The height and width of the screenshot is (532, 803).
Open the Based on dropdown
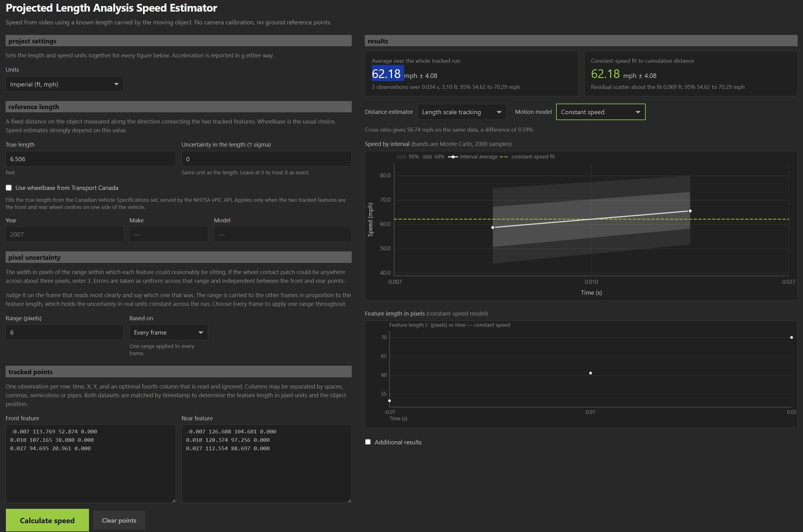point(168,332)
